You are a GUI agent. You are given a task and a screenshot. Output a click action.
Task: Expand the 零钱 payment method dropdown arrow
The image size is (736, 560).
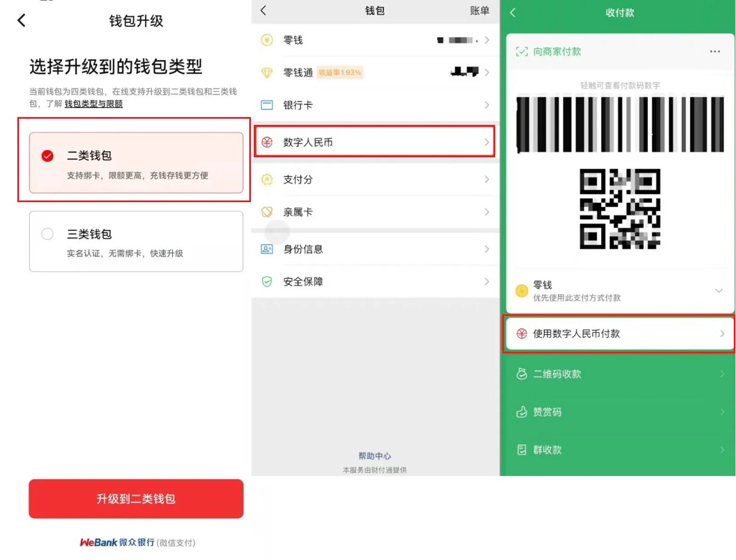click(719, 291)
